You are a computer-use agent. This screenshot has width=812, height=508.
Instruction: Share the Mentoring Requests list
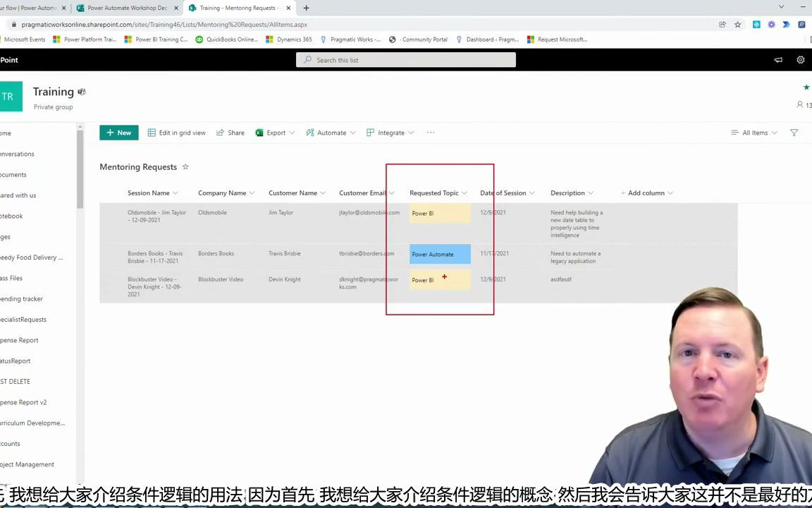point(231,133)
